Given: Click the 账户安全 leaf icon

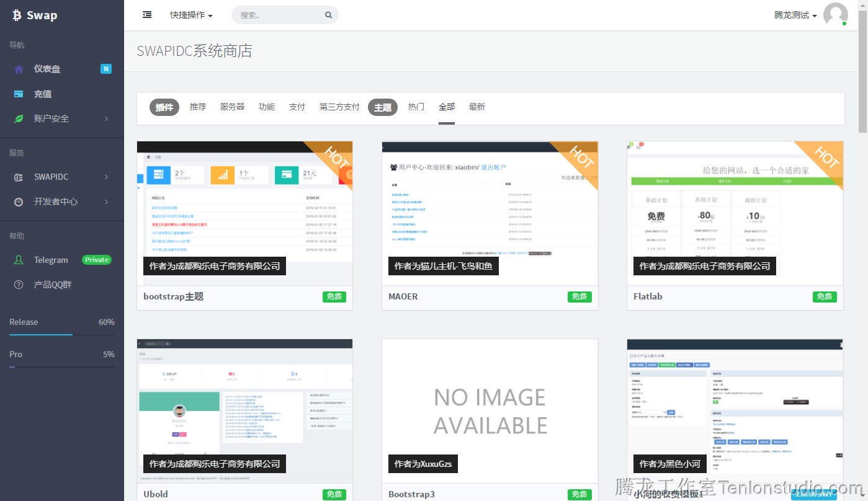Looking at the screenshot, I should coord(19,118).
